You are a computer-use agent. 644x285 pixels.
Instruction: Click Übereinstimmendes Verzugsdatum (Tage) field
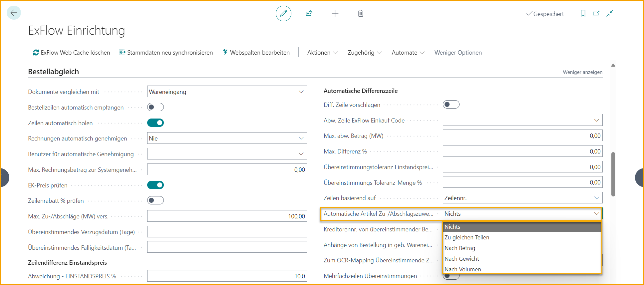point(227,231)
